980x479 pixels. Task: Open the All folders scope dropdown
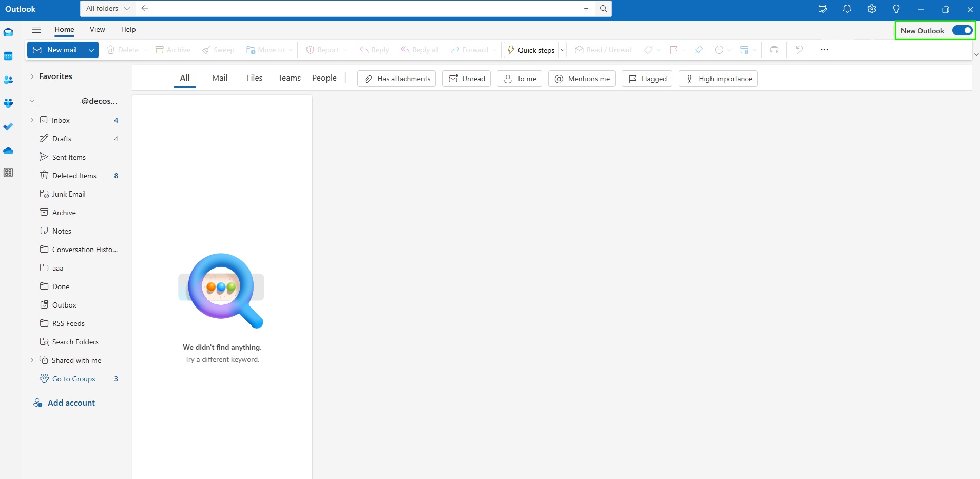coord(108,9)
